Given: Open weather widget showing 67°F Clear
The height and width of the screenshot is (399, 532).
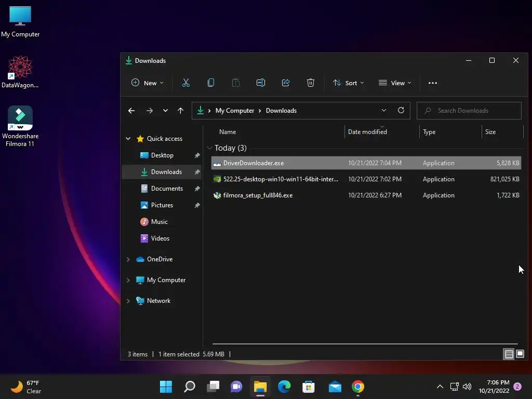Looking at the screenshot, I should point(25,387).
